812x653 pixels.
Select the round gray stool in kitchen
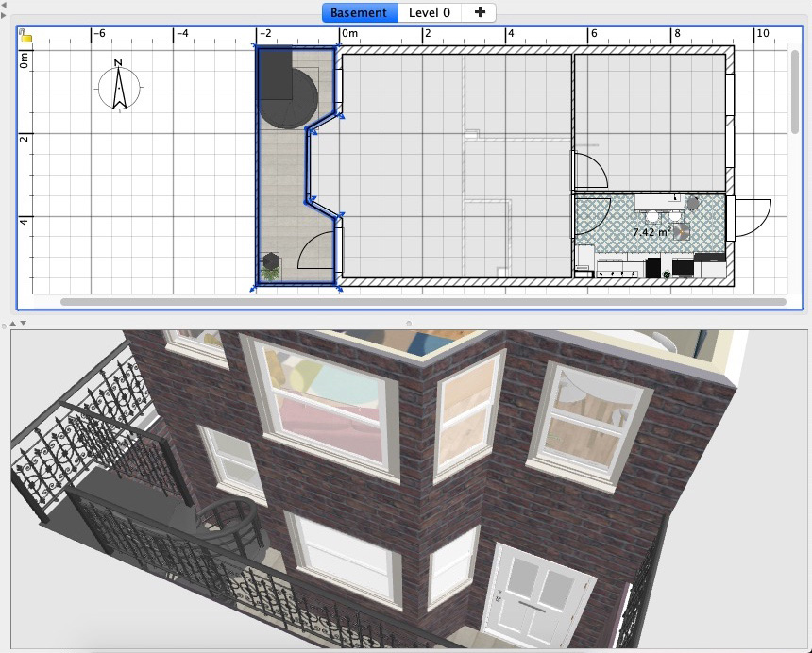[692, 203]
